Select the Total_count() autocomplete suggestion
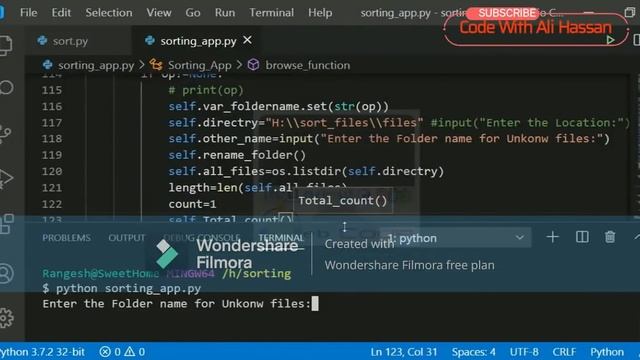The width and height of the screenshot is (640, 360). pyautogui.click(x=343, y=200)
